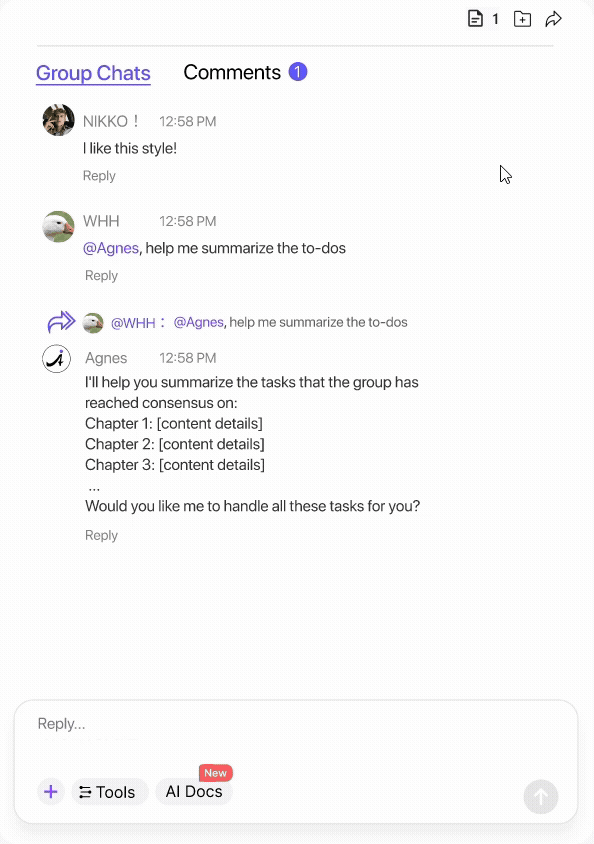Click NIKKO's profile avatar

pos(58,120)
